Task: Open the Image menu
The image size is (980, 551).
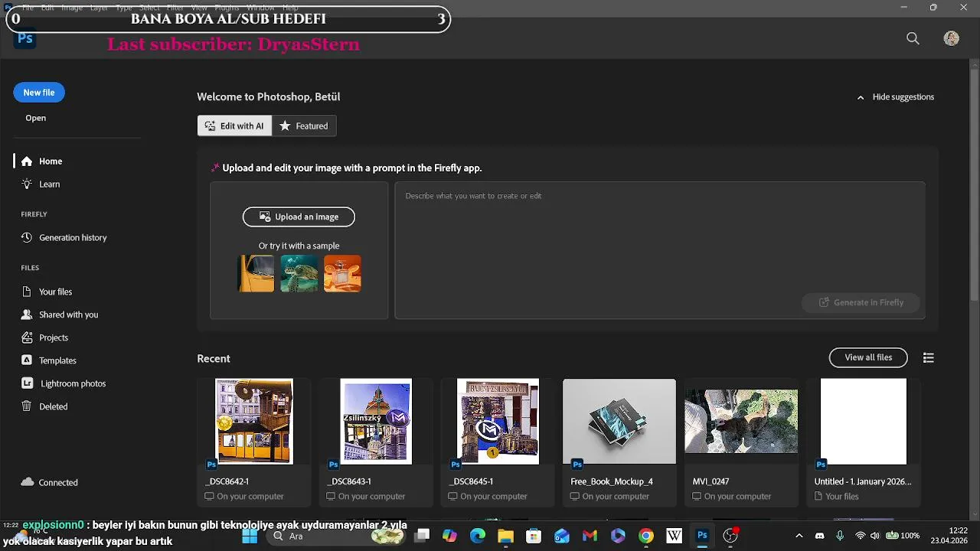Action: (72, 8)
